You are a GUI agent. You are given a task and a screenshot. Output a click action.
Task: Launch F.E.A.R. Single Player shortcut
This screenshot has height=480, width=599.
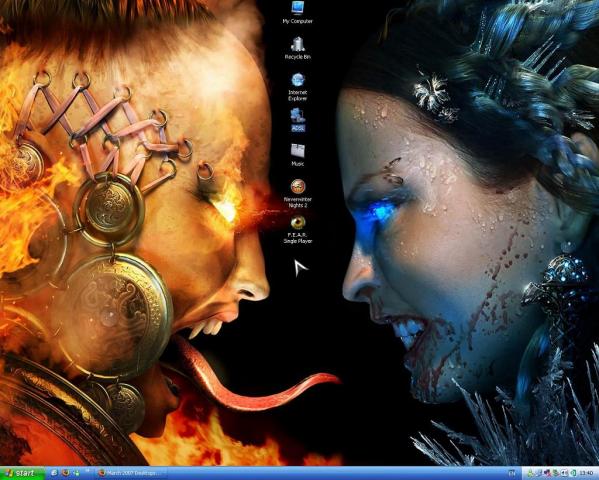point(298,229)
